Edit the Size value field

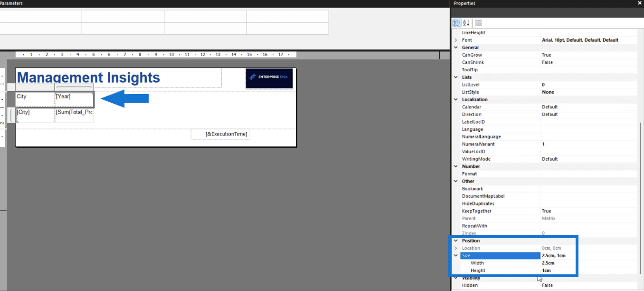pos(589,256)
